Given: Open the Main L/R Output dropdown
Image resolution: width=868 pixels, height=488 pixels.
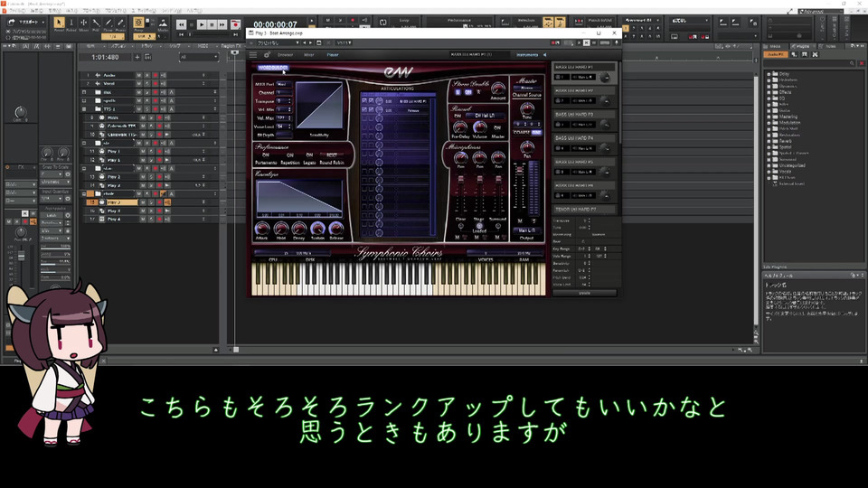Looking at the screenshot, I should [526, 230].
